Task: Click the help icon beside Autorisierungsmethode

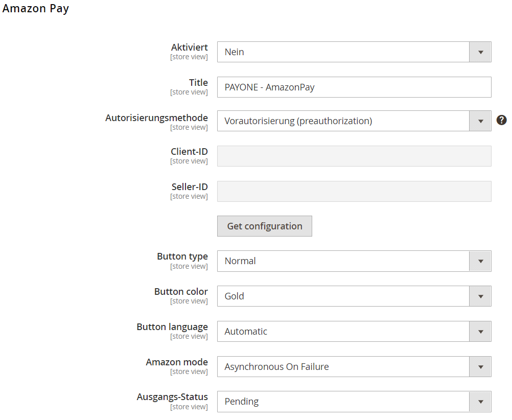Action: [x=502, y=120]
